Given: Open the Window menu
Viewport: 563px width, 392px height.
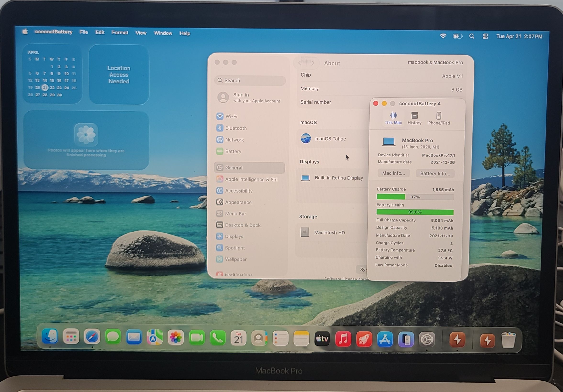Looking at the screenshot, I should [163, 33].
